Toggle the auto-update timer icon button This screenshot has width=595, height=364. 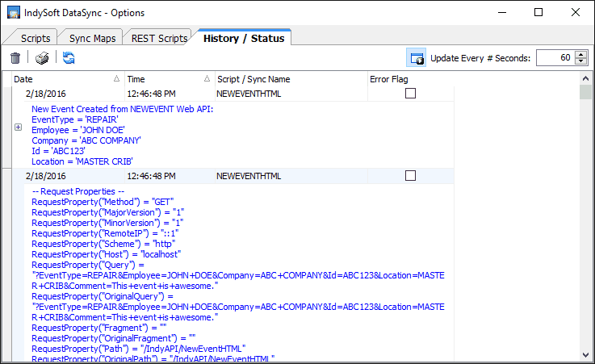pyautogui.click(x=417, y=58)
